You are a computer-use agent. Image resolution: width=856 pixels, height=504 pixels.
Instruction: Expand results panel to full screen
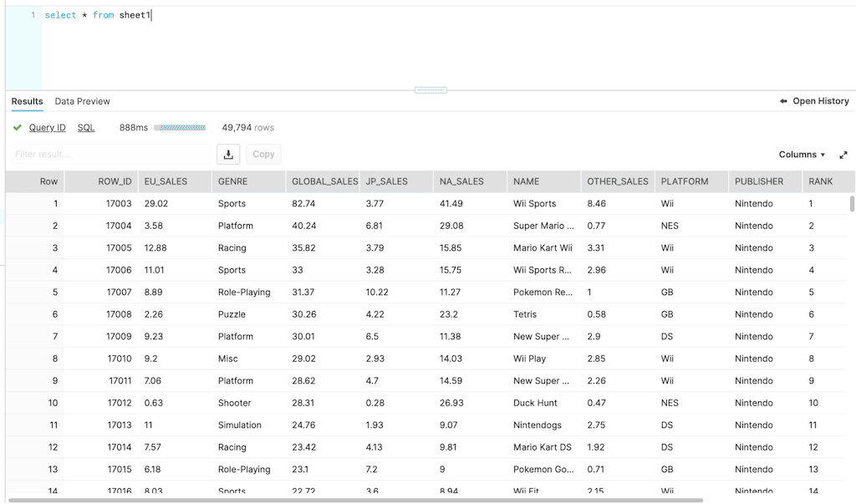pyautogui.click(x=843, y=155)
